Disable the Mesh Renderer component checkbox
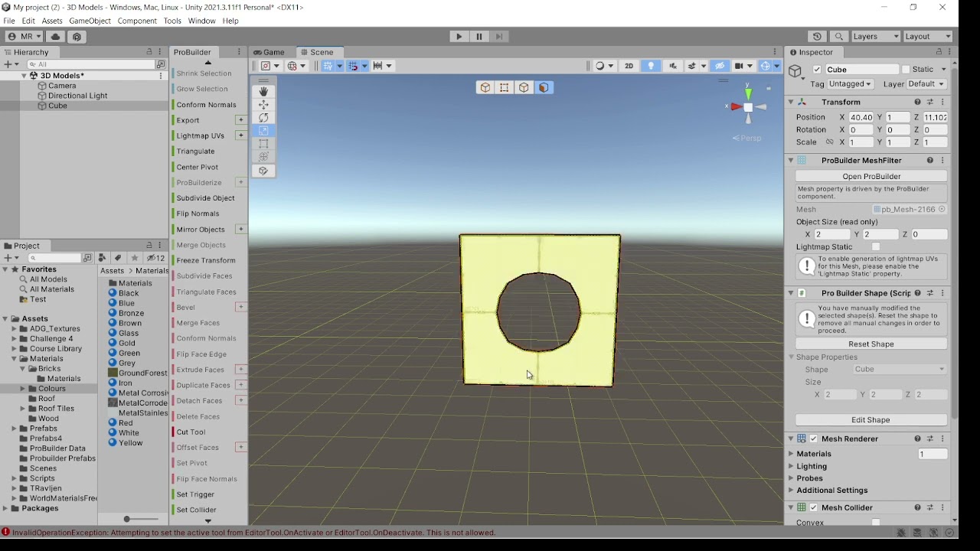 pyautogui.click(x=814, y=439)
